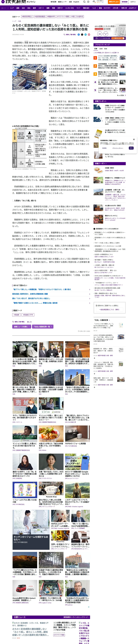Open the 新着クーポン section chevron
The image size is (138, 644).
coord(106,163)
